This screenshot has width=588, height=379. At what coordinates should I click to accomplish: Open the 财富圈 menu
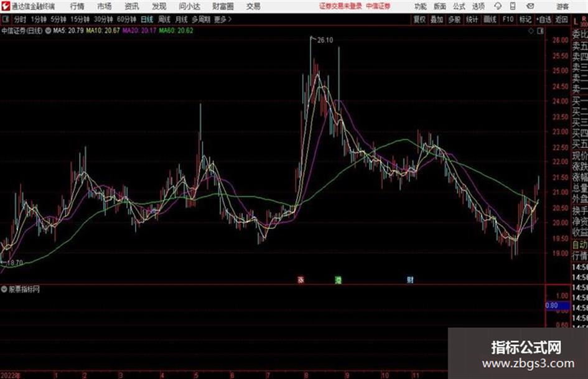(223, 6)
